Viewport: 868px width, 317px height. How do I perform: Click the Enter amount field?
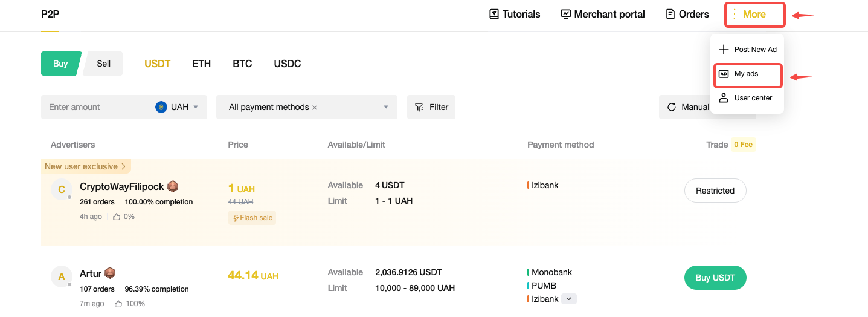[x=97, y=107]
